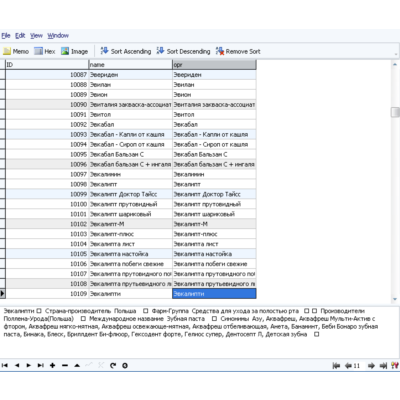
Task: Select name cell of row 10089
Action: tap(131, 95)
